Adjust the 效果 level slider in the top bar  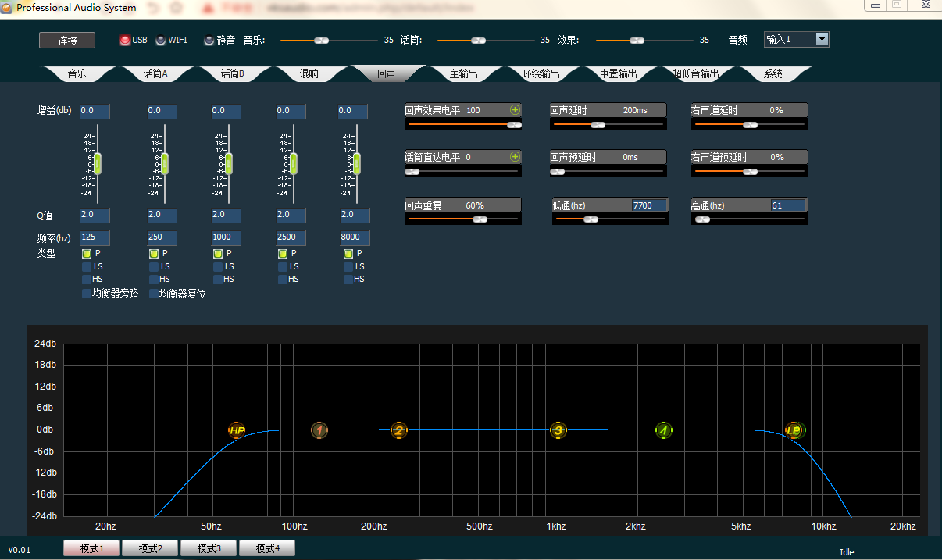pyautogui.click(x=644, y=40)
